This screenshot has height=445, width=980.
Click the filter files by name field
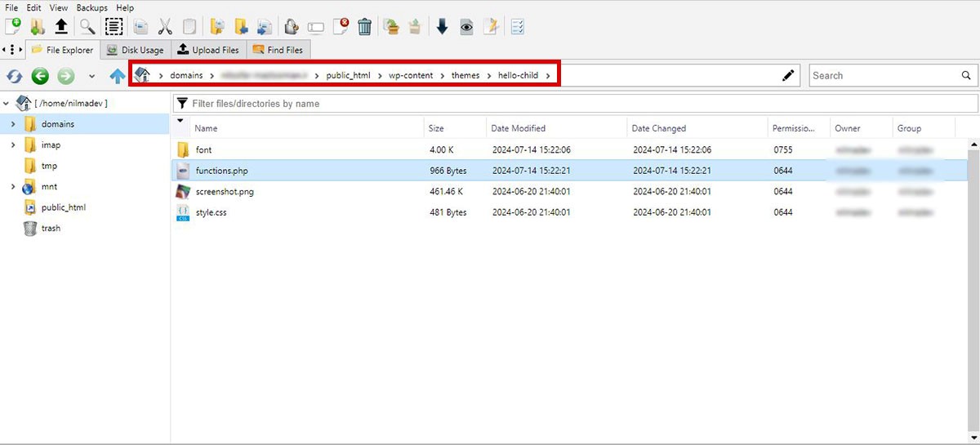tap(580, 104)
